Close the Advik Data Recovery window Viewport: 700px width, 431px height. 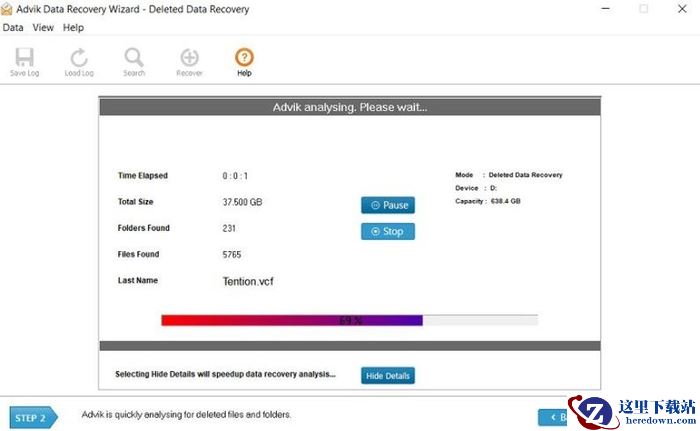682,8
